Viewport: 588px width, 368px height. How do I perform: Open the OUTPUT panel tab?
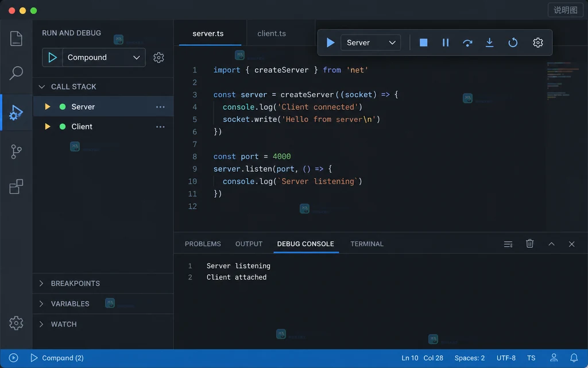tap(249, 244)
